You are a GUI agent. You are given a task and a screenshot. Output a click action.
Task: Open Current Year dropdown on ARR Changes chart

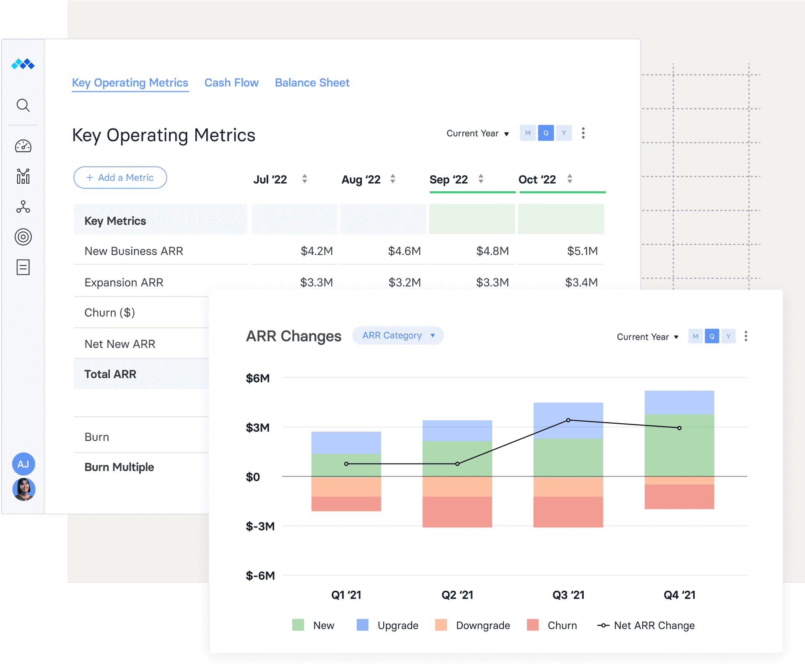point(647,337)
